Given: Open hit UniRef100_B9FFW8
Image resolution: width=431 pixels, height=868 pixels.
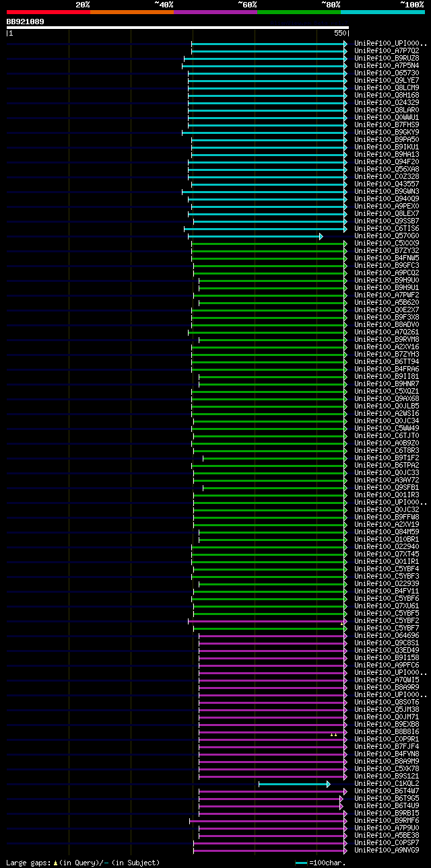Looking at the screenshot, I should pos(387,517).
